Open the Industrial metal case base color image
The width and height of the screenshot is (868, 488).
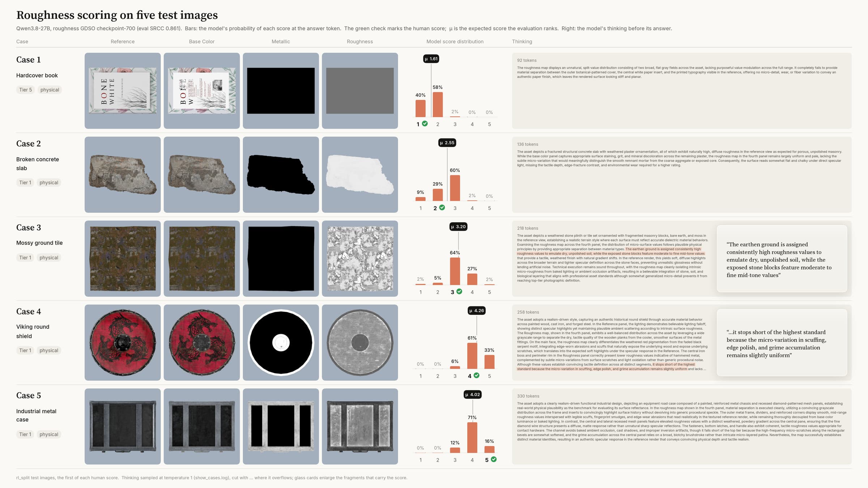pyautogui.click(x=202, y=426)
